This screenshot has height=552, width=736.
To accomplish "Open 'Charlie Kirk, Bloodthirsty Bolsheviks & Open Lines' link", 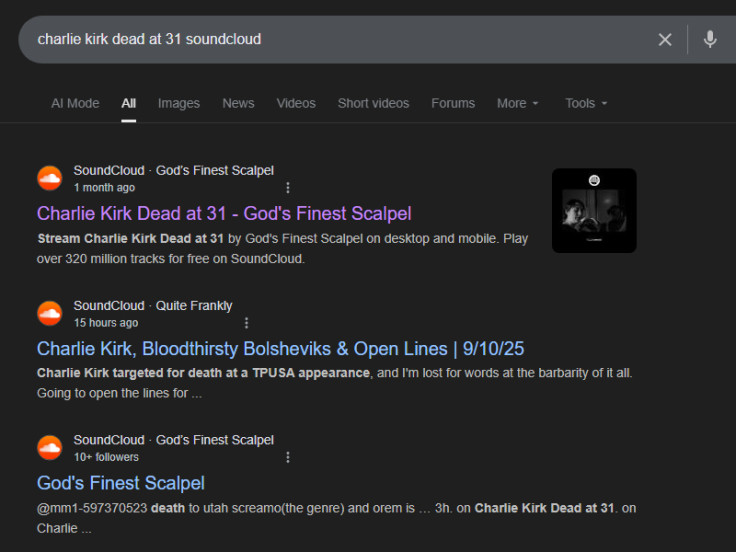I will click(x=280, y=349).
